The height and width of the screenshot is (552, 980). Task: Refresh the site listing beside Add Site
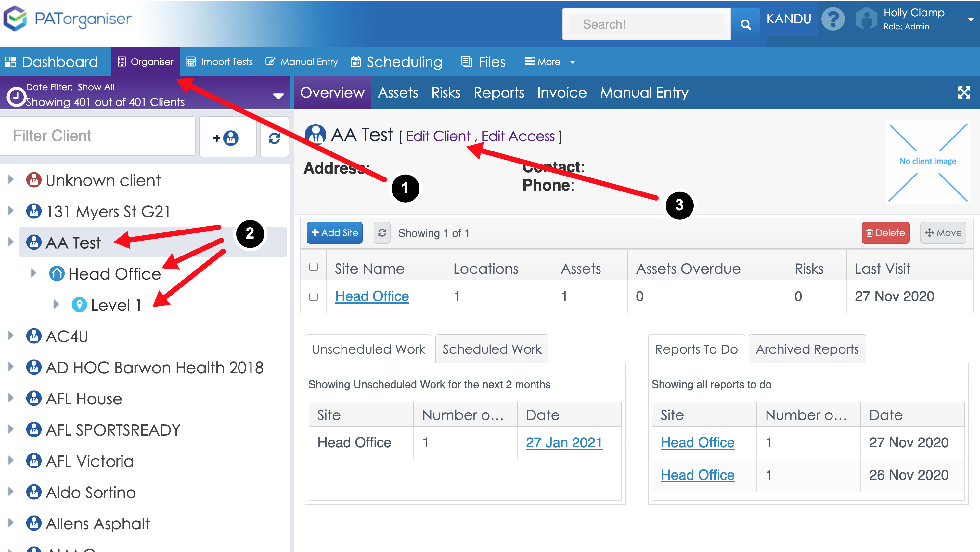click(382, 233)
